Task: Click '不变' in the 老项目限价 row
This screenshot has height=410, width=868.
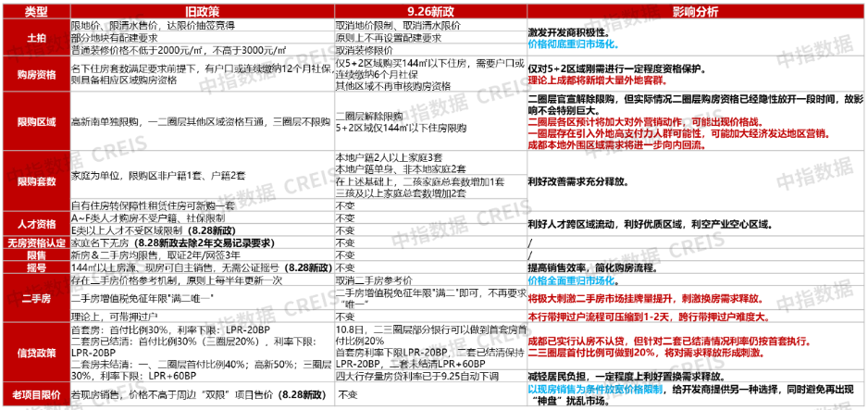Action: tap(348, 394)
